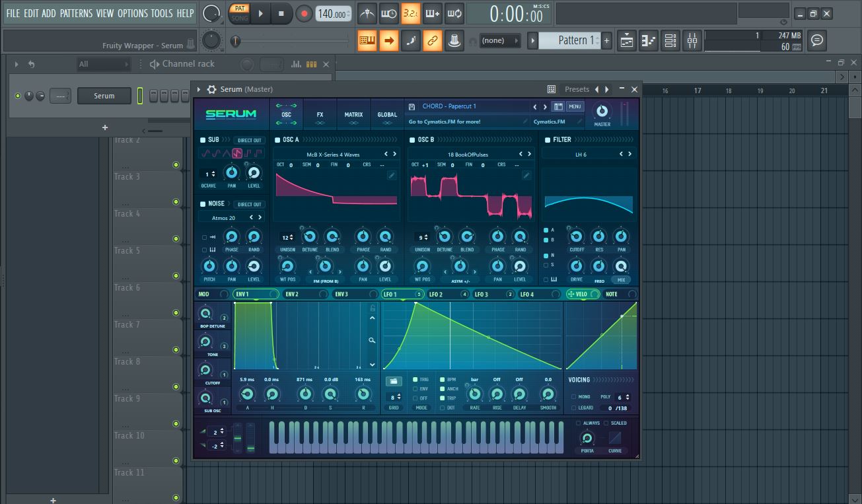Open the FILE menu
The image size is (862, 504).
[13, 13]
